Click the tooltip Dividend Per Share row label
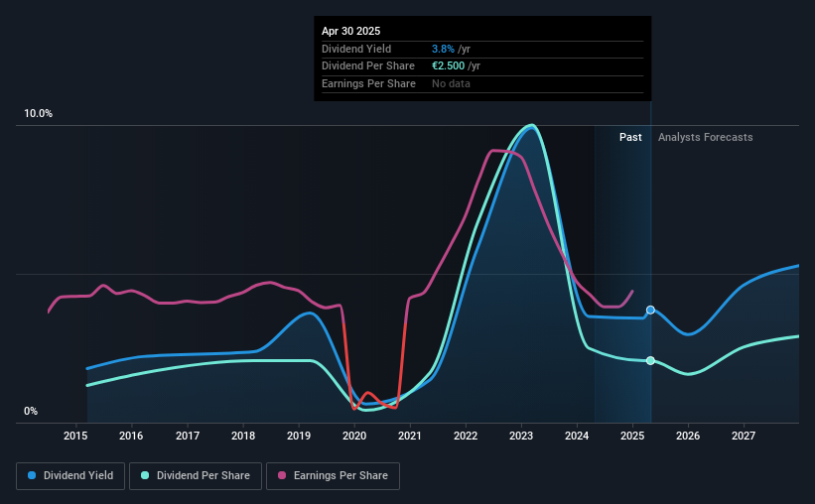Viewport: 815px width, 504px height. coord(368,66)
